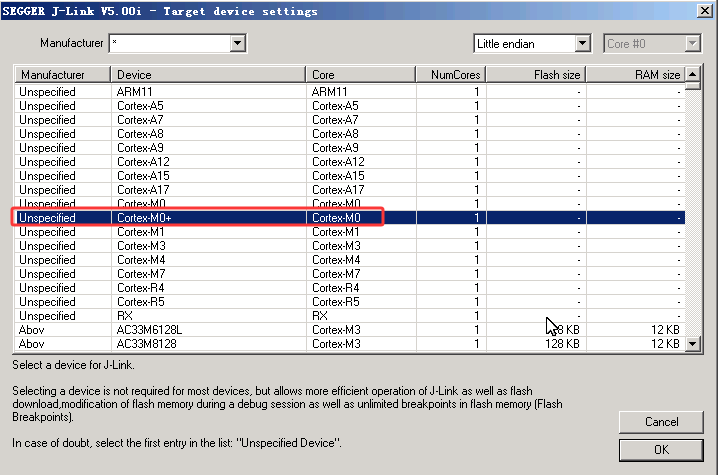Select the AC33M6128L device row
The width and height of the screenshot is (718, 475).
[x=350, y=330]
